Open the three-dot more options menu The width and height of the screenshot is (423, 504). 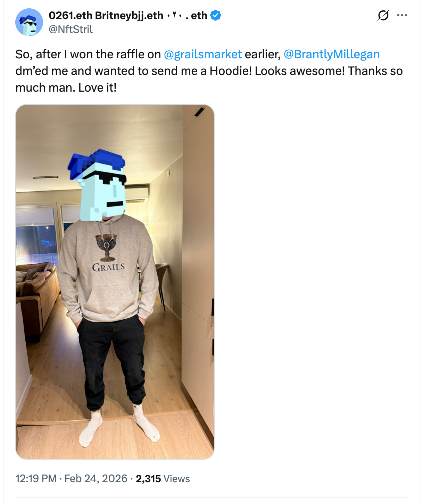coord(402,15)
